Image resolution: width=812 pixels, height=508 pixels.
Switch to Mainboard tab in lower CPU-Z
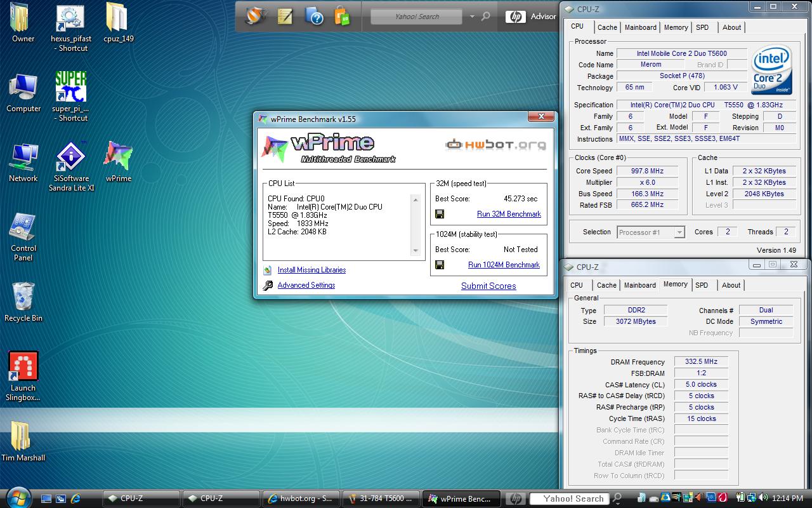[640, 285]
